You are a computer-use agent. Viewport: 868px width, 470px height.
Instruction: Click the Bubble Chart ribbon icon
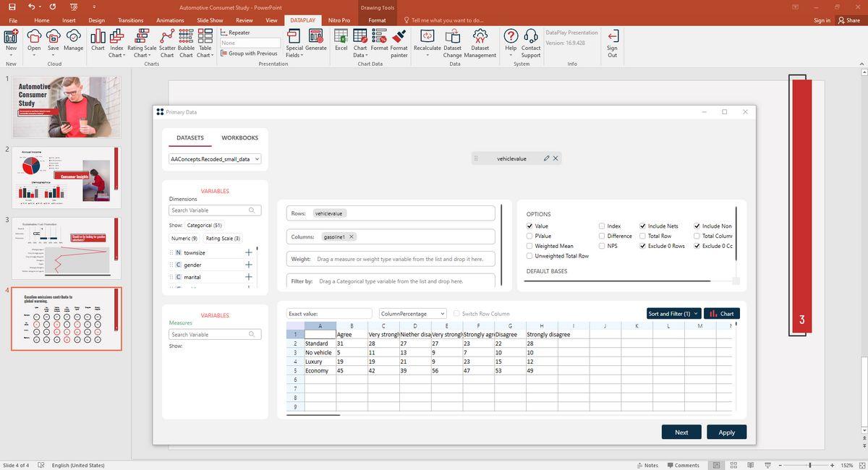(186, 38)
